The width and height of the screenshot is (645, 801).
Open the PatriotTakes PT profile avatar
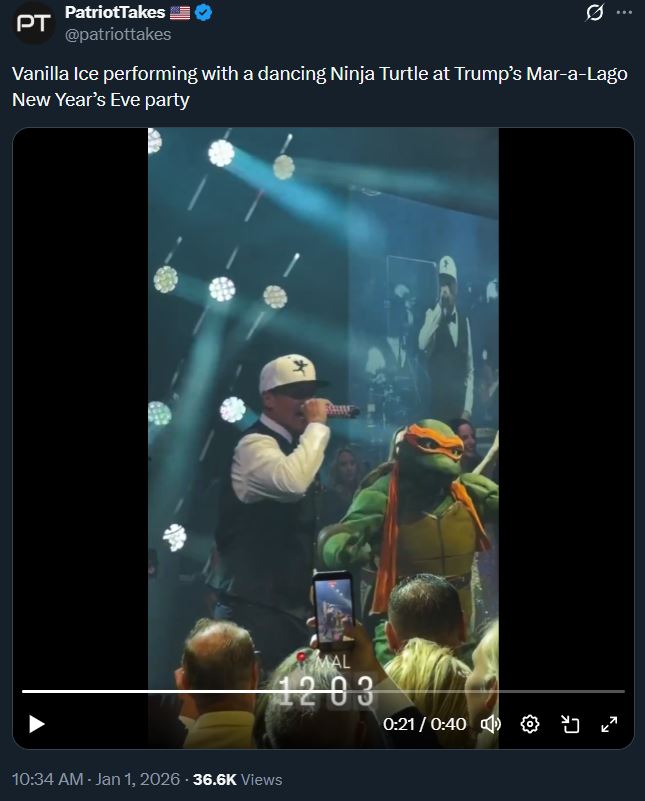click(34, 23)
